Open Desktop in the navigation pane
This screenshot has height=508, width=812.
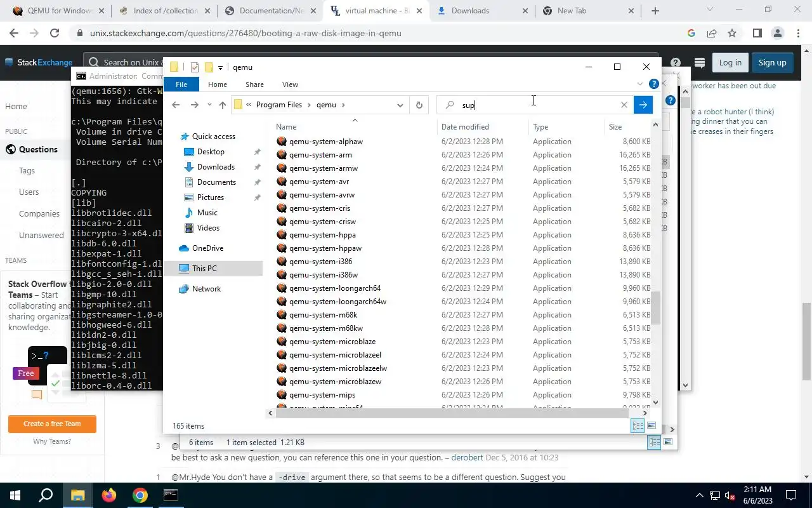(211, 152)
